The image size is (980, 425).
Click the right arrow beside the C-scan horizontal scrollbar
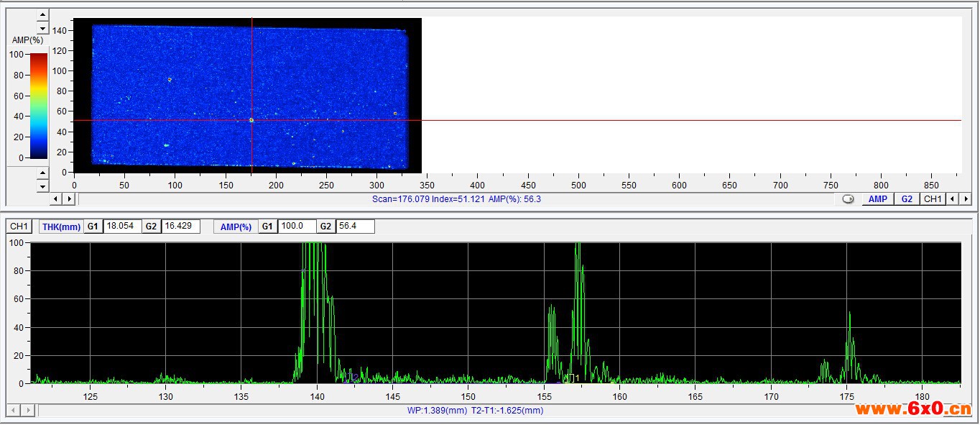pyautogui.click(x=69, y=198)
